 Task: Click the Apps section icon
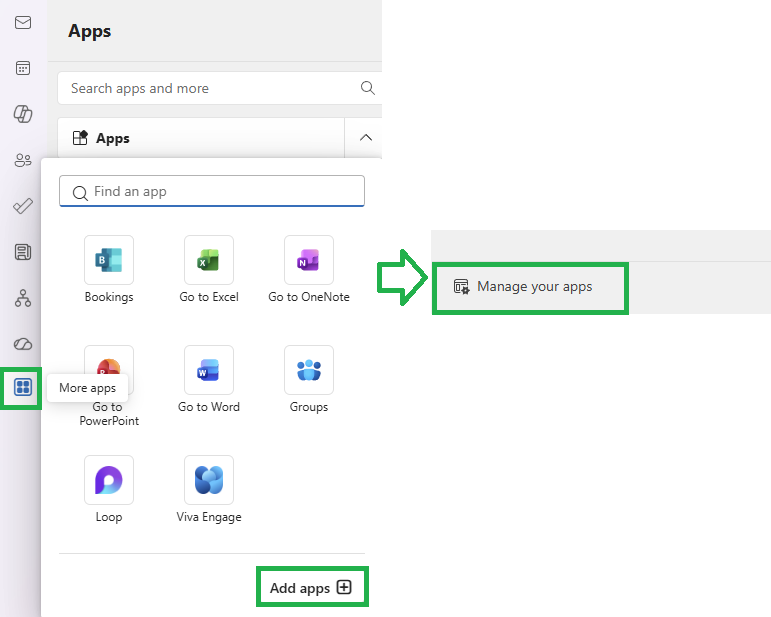tap(80, 138)
